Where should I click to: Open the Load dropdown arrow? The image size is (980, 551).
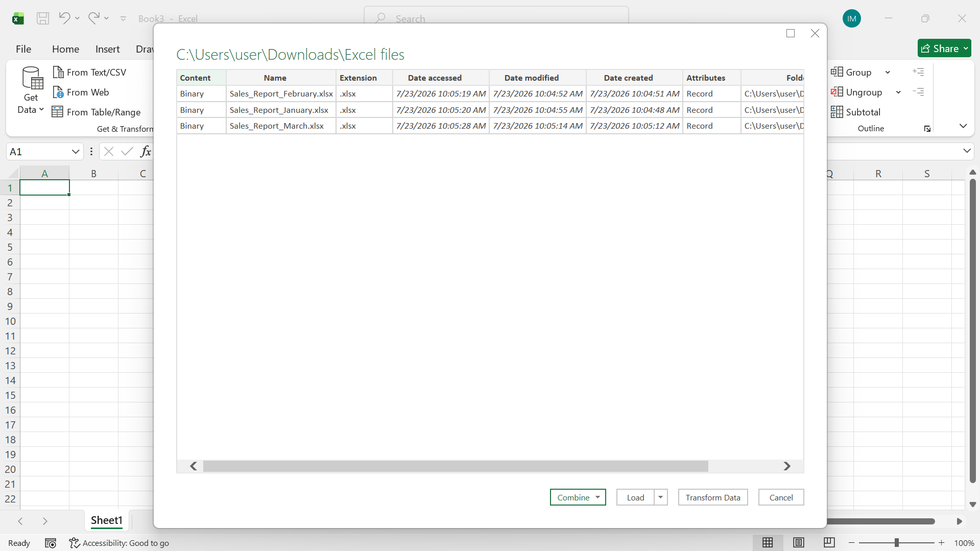tap(660, 497)
